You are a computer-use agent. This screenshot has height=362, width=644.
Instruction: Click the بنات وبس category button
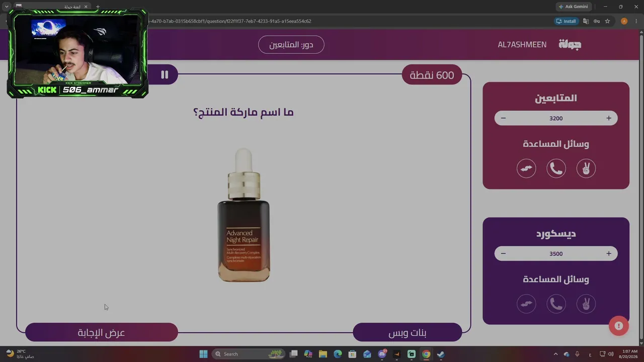[x=408, y=332]
